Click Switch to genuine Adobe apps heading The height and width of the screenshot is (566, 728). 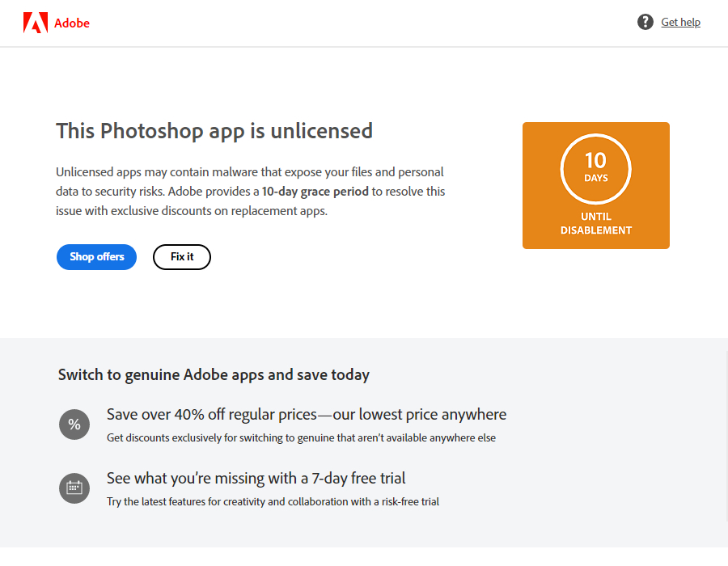tap(214, 375)
